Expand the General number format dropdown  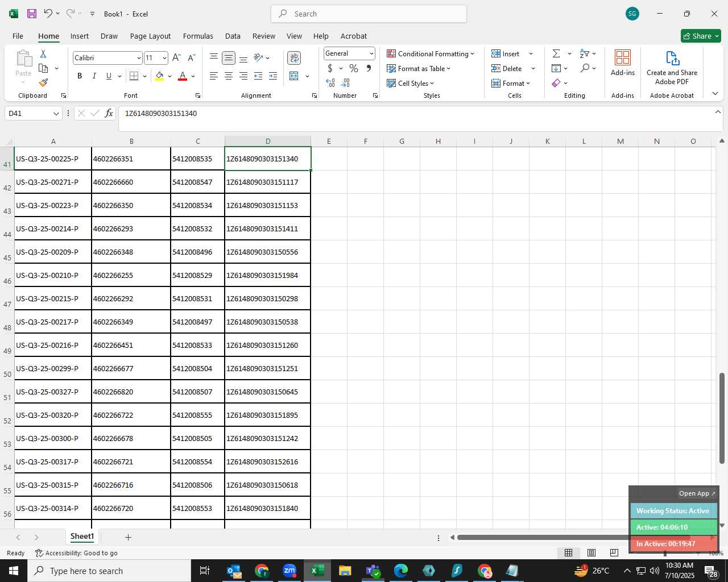point(371,53)
